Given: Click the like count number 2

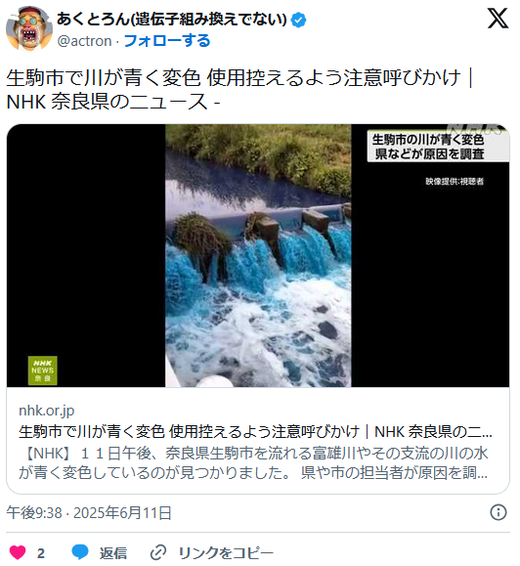Looking at the screenshot, I should coord(41,553).
